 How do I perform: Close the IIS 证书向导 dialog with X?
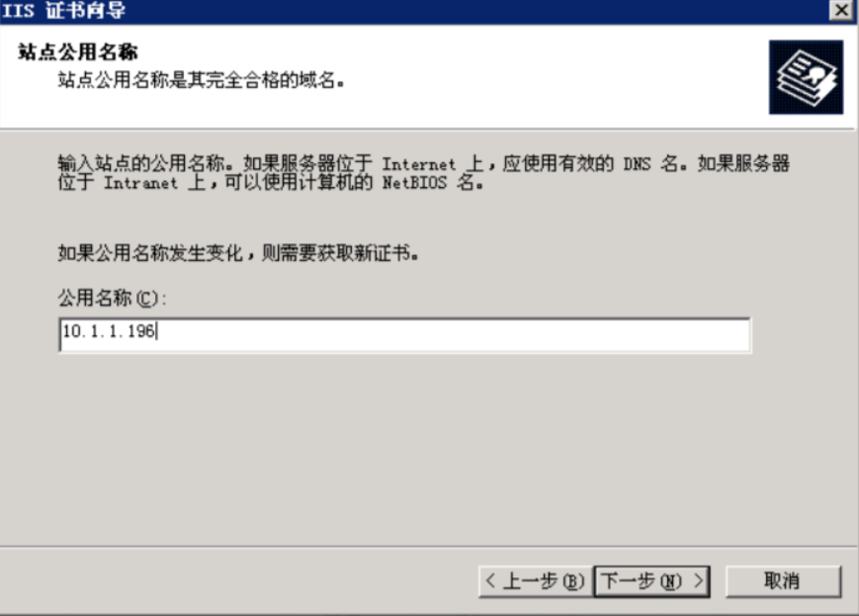[x=841, y=10]
